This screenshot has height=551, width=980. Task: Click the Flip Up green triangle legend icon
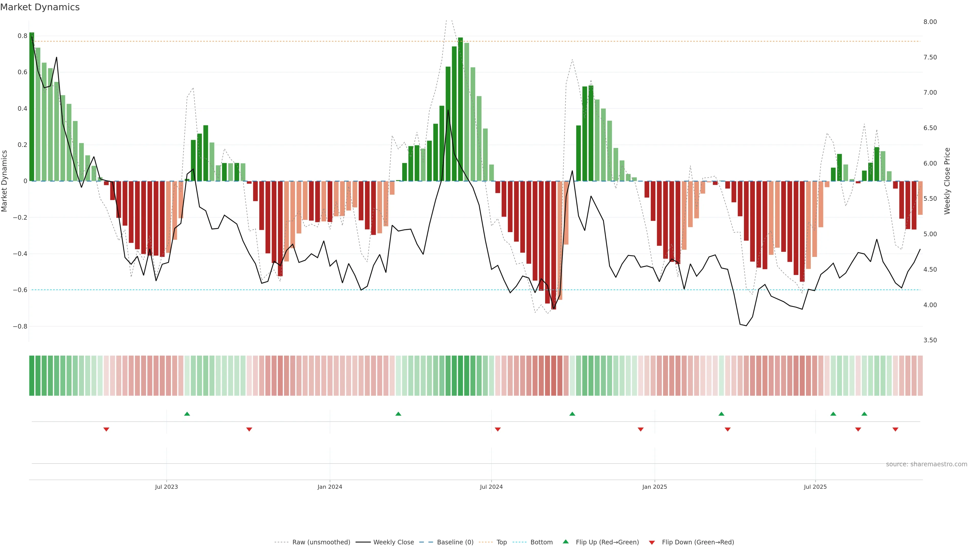[565, 542]
